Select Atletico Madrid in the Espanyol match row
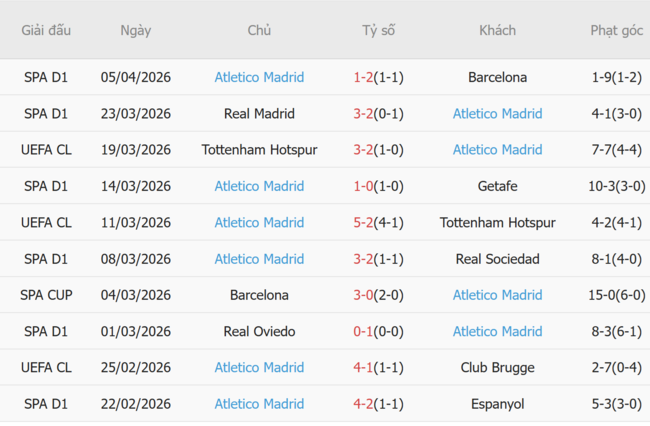This screenshot has height=426, width=650. click(259, 404)
